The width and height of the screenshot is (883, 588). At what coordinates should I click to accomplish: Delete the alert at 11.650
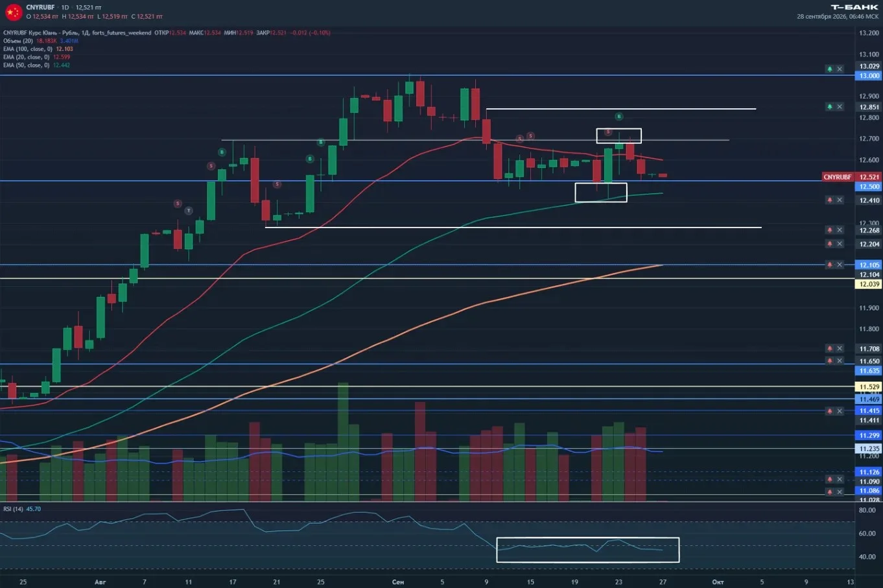pyautogui.click(x=840, y=360)
